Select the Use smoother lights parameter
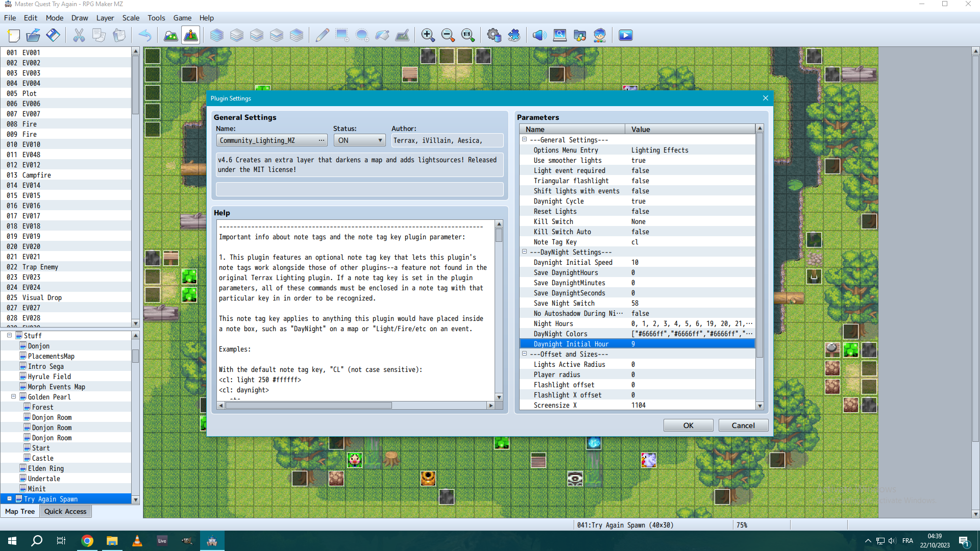 click(x=637, y=160)
